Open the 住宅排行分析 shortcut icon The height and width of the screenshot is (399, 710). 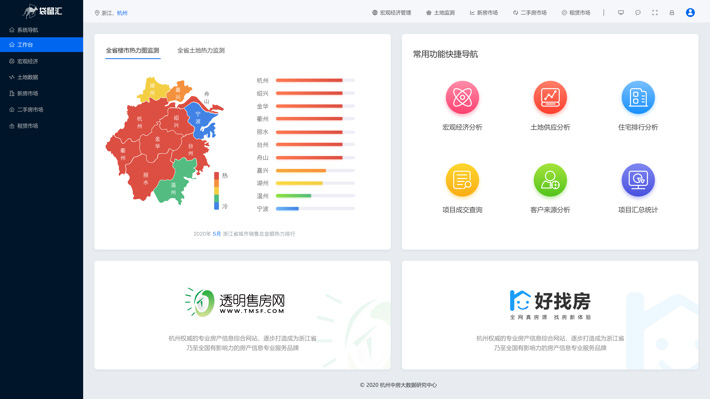tap(638, 97)
